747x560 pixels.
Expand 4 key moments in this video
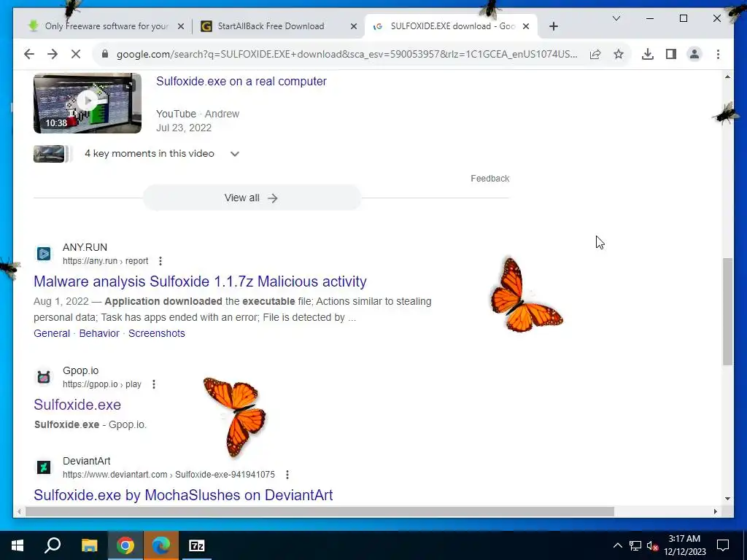pos(234,154)
